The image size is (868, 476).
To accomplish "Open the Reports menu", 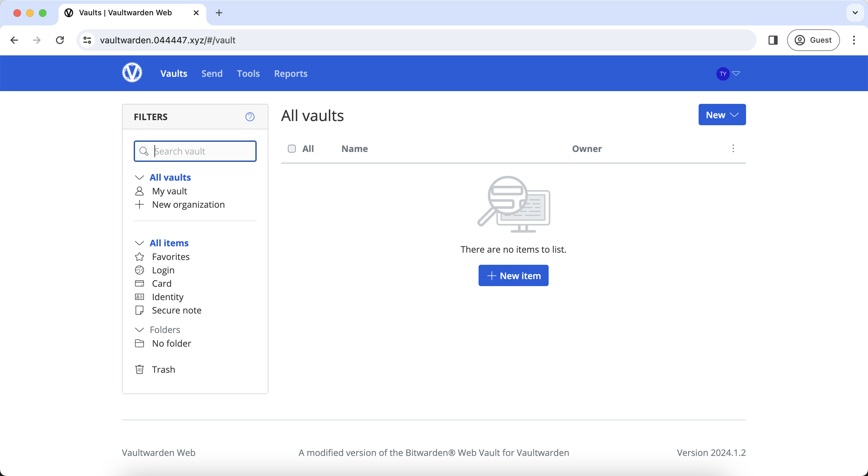I will [x=290, y=74].
